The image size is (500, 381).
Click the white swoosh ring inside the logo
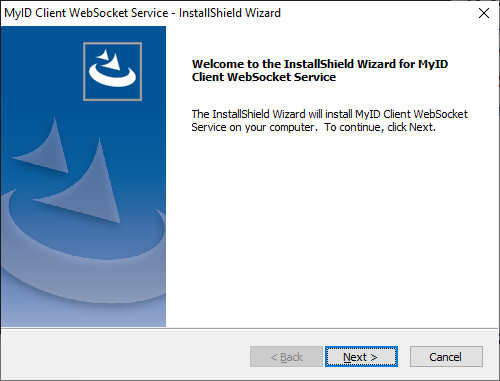tap(112, 76)
